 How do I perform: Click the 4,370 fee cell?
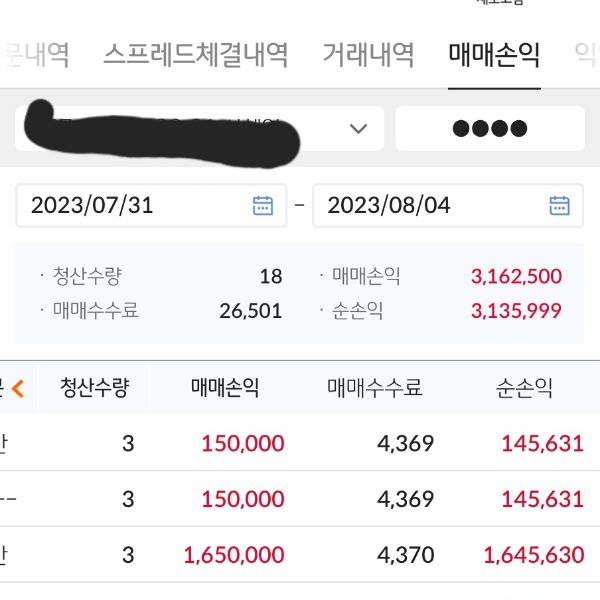406,554
